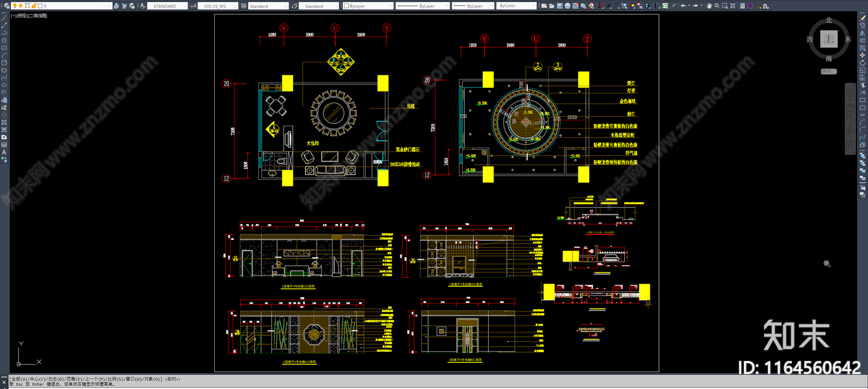
Task: Open the ByColor plot style dropdown
Action: pos(533,6)
